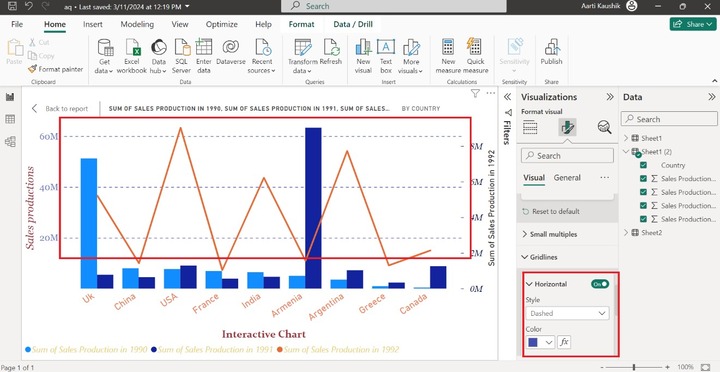Insert a Text box
The width and height of the screenshot is (720, 372).
386,56
